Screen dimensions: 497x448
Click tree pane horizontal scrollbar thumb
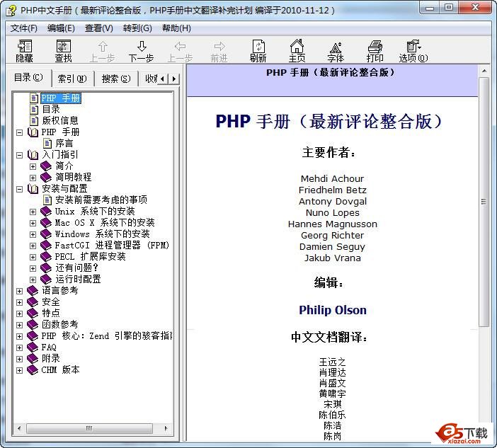89,428
